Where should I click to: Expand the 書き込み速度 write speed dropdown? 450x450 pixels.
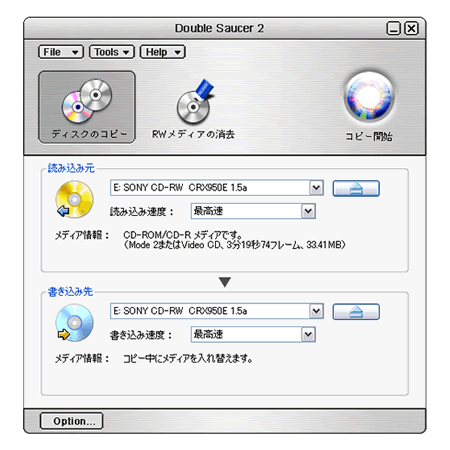click(x=308, y=334)
